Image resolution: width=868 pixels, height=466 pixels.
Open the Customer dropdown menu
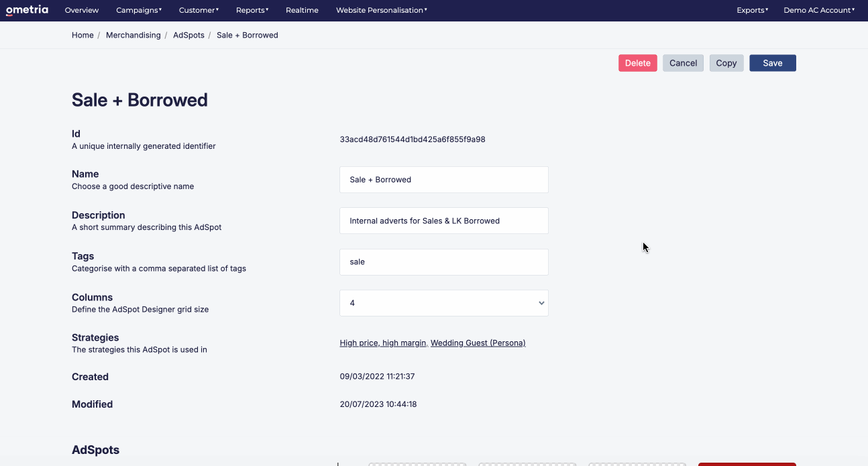(198, 9)
